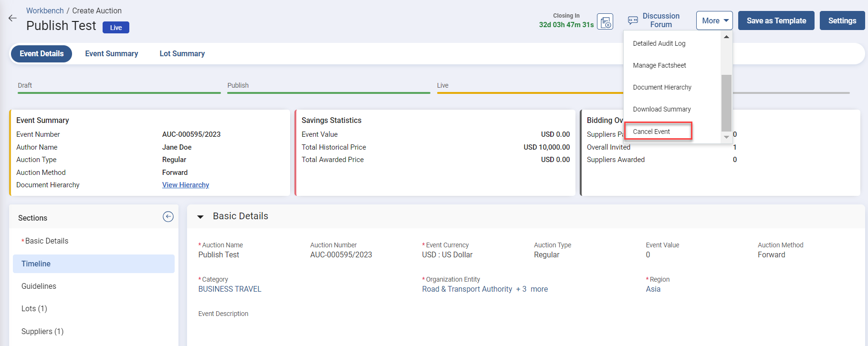Switch to the Event Summary tab
Screen dimensions: 868x346
pos(111,54)
